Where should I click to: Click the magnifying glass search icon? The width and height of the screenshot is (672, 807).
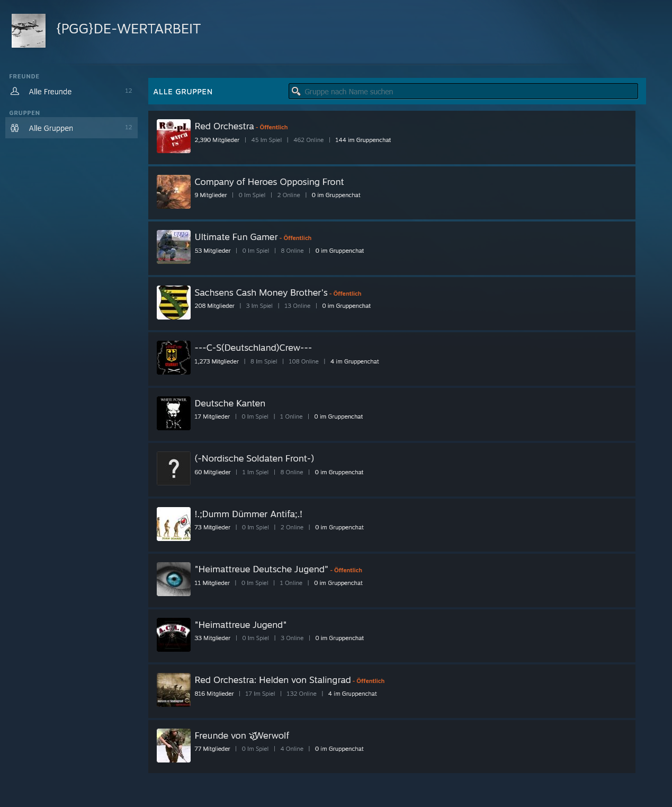click(296, 91)
